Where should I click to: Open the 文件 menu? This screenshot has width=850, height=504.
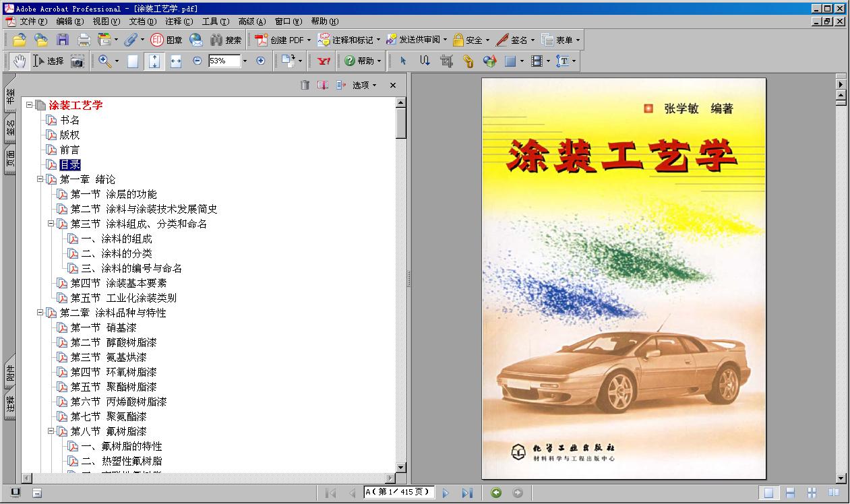point(33,22)
